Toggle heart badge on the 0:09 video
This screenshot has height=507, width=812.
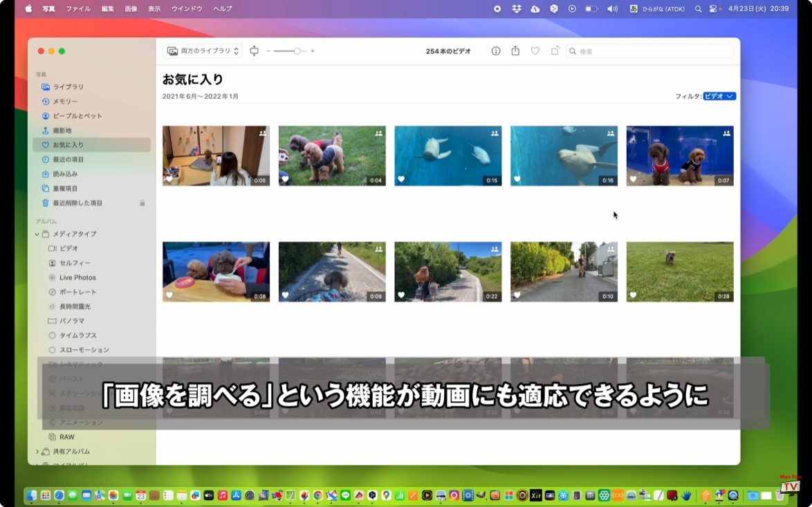pyautogui.click(x=286, y=295)
